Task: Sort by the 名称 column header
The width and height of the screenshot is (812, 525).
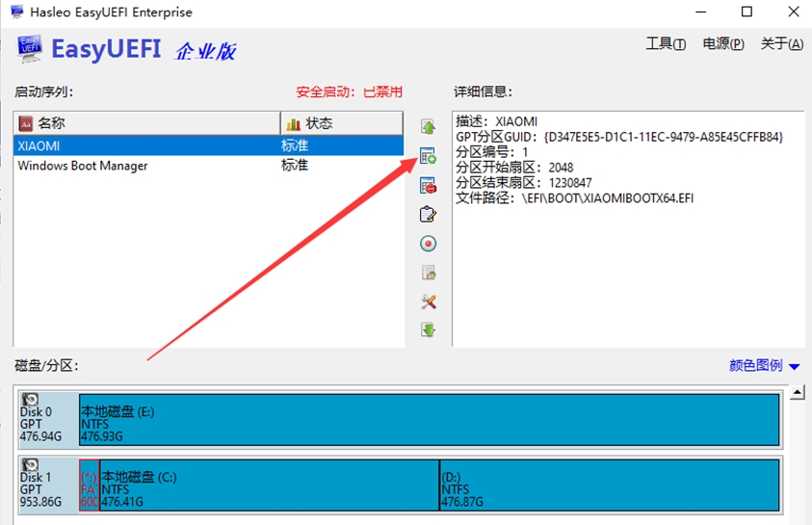Action: [147, 123]
